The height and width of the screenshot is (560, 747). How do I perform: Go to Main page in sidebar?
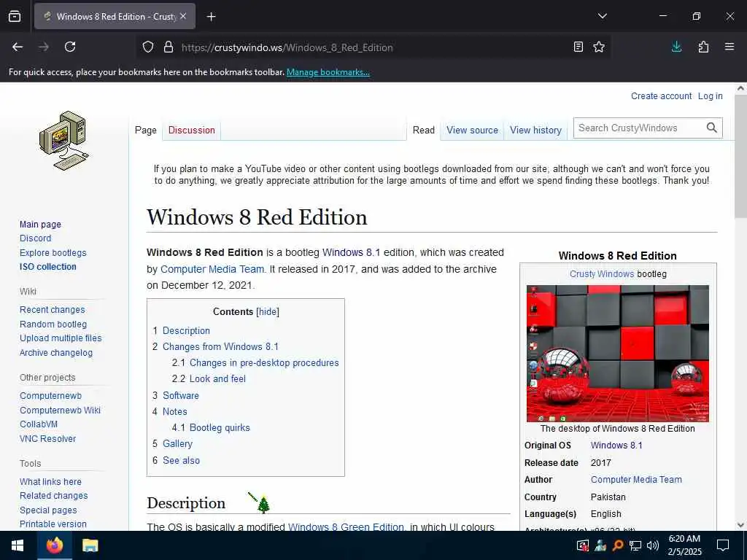(41, 225)
